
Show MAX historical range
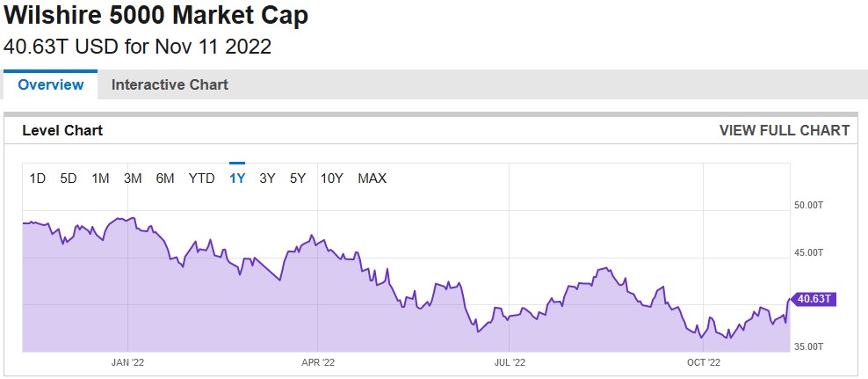click(x=372, y=179)
